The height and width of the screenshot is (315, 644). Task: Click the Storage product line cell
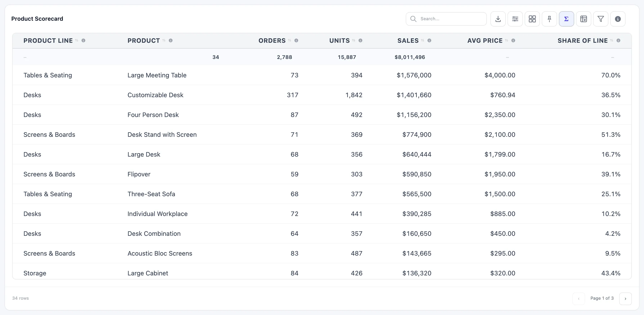coord(35,273)
